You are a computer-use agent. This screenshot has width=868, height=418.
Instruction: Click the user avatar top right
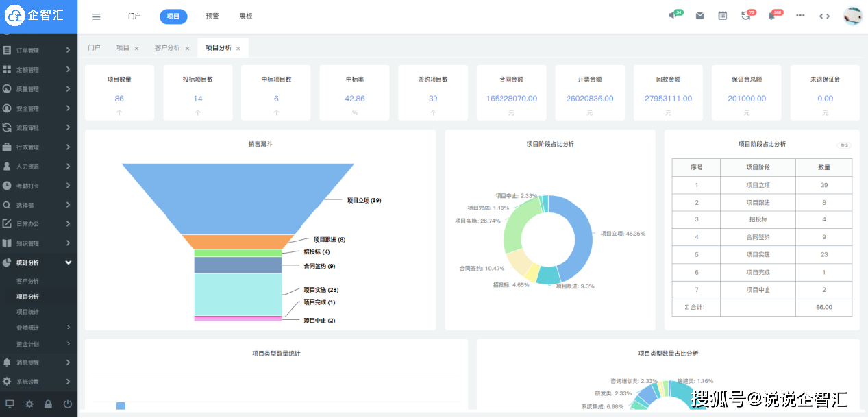(x=852, y=15)
